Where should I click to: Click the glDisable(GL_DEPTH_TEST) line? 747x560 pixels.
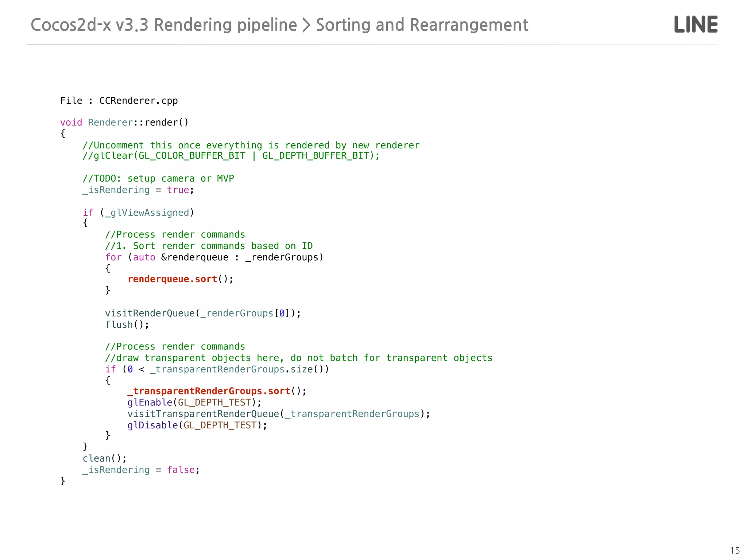tap(197, 425)
